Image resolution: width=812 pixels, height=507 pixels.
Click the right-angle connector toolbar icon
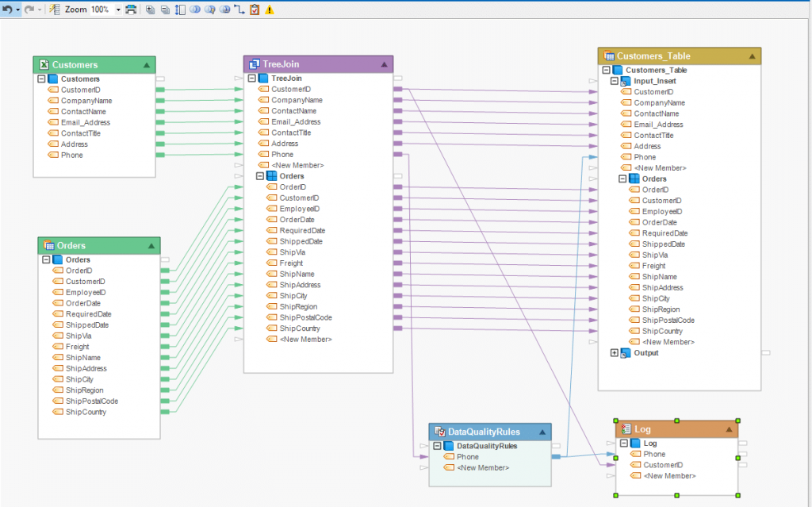click(x=240, y=10)
